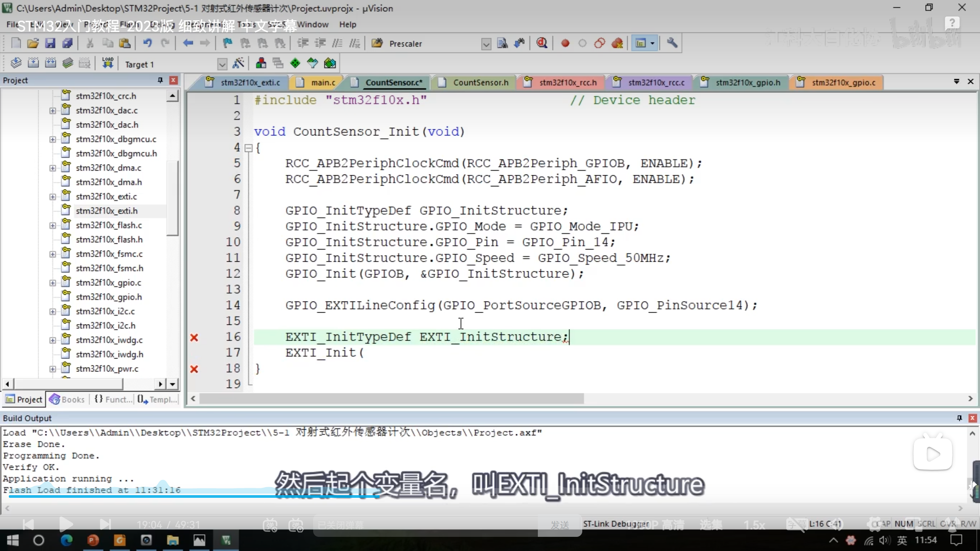The width and height of the screenshot is (980, 551).
Task: Toggle pin on Project panel
Action: click(160, 80)
